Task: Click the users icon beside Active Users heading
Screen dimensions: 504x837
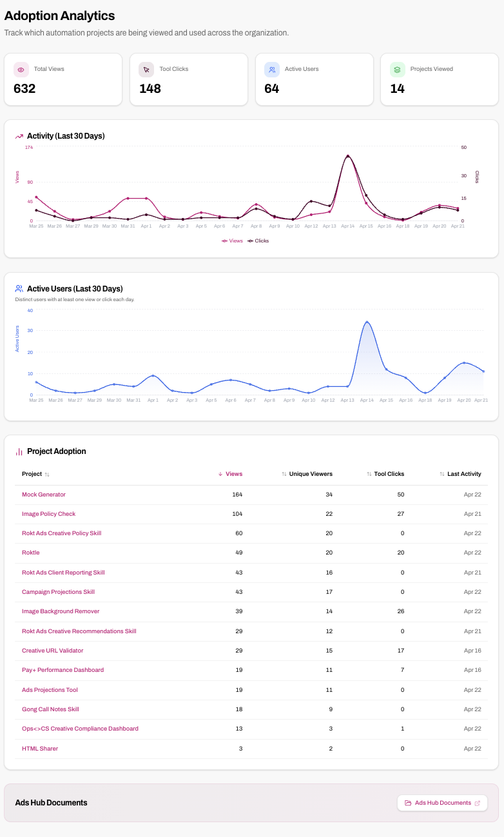Action: [19, 289]
